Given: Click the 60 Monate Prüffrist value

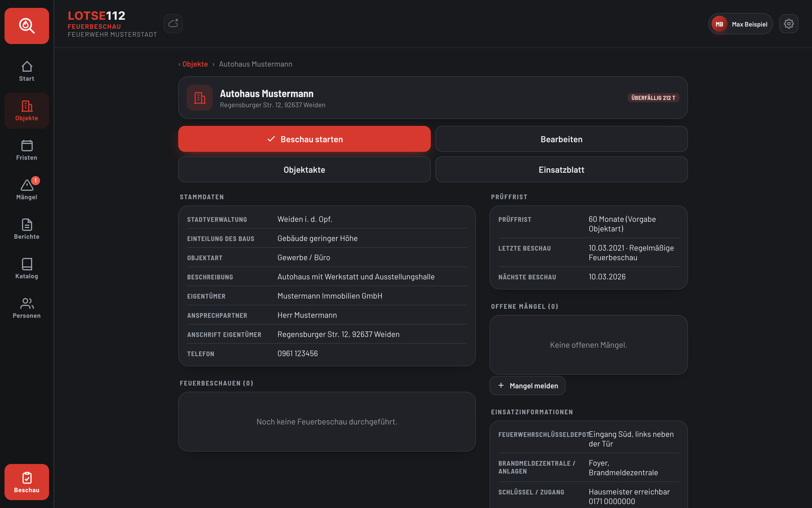Looking at the screenshot, I should pyautogui.click(x=622, y=224).
